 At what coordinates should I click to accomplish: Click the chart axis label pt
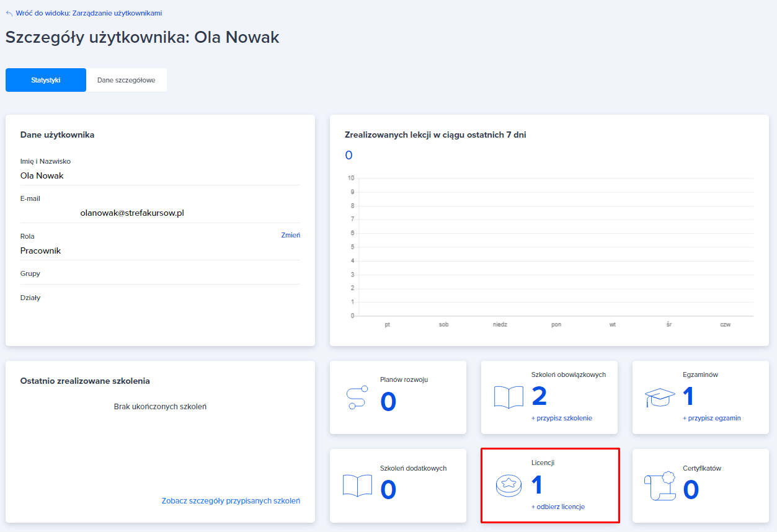pos(387,325)
